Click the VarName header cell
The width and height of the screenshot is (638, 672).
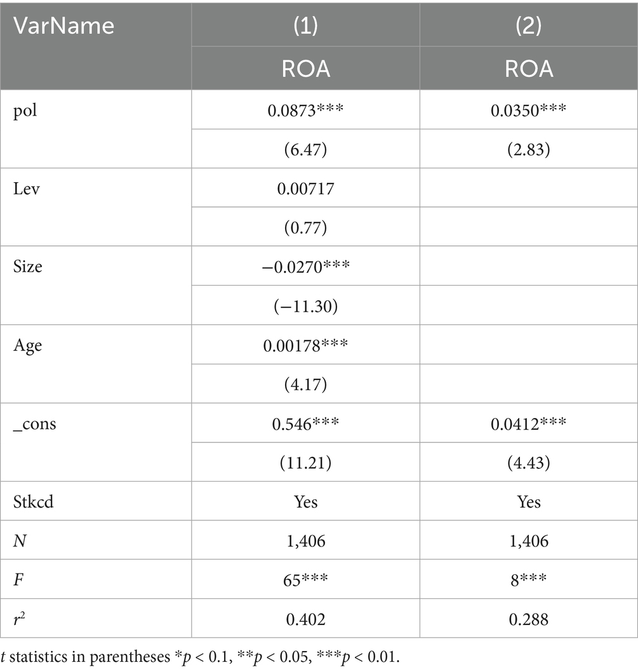pos(64,25)
